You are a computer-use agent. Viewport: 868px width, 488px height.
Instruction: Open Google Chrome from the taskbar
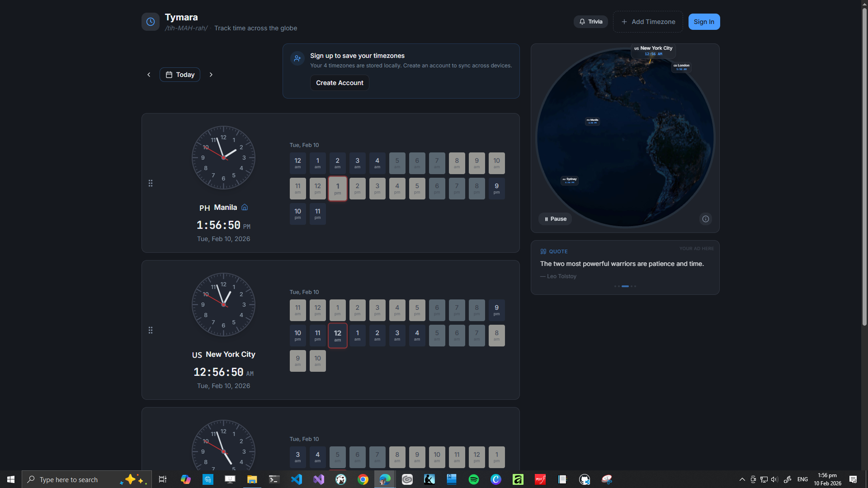pyautogui.click(x=363, y=479)
